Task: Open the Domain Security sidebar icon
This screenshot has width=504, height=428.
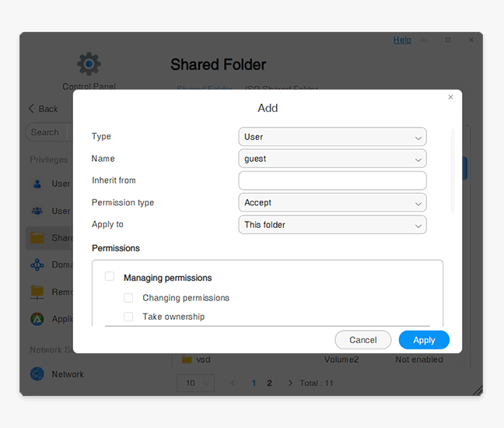Action: click(x=37, y=265)
